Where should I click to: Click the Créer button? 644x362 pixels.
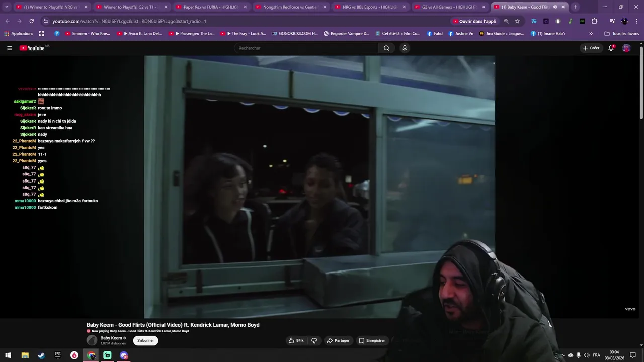[x=591, y=48]
